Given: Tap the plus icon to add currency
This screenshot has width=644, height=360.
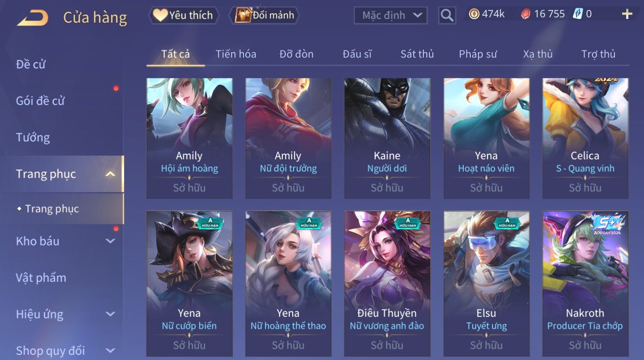Looking at the screenshot, I should click(627, 14).
